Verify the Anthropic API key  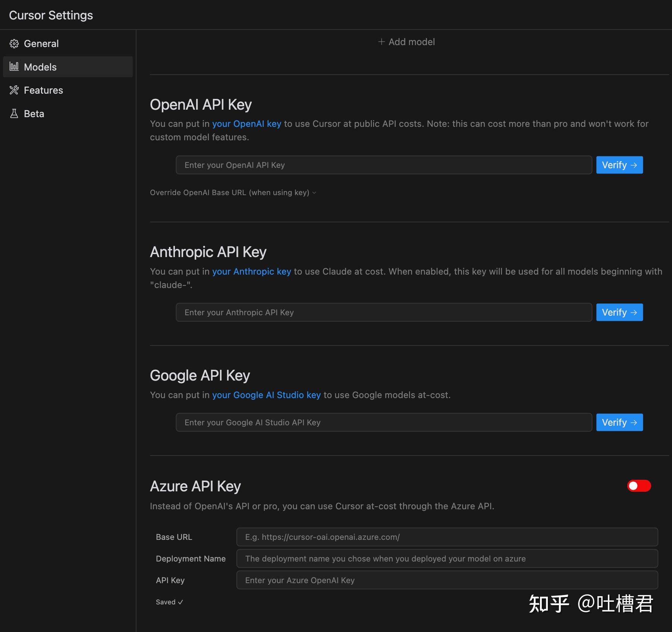[619, 312]
